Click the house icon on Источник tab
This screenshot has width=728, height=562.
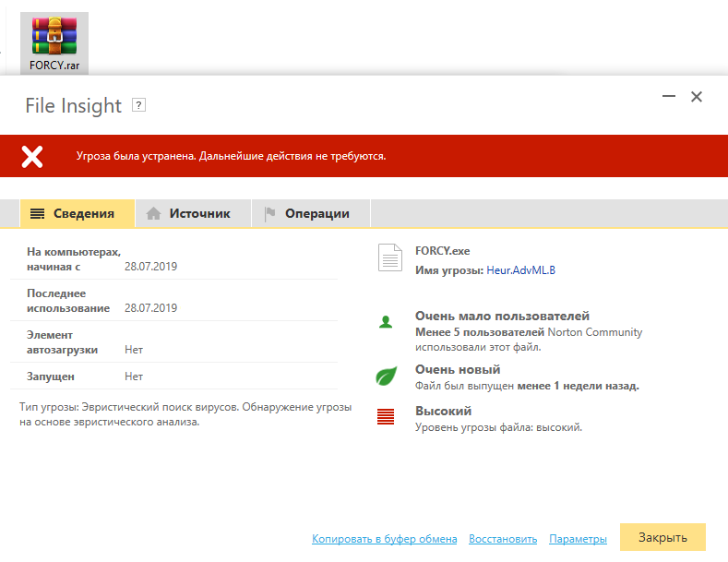[153, 214]
